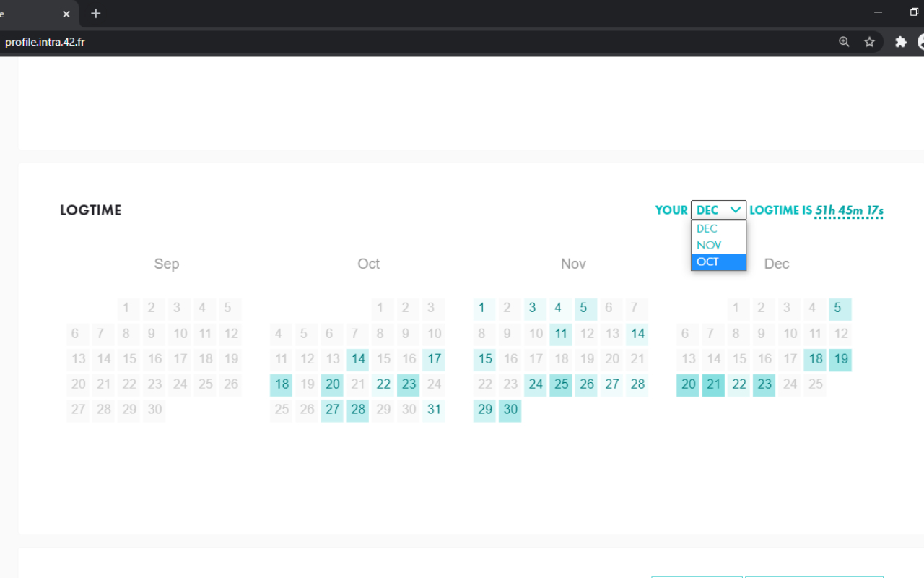The width and height of the screenshot is (924, 578).
Task: Click November 30 in the calendar
Action: click(x=510, y=410)
